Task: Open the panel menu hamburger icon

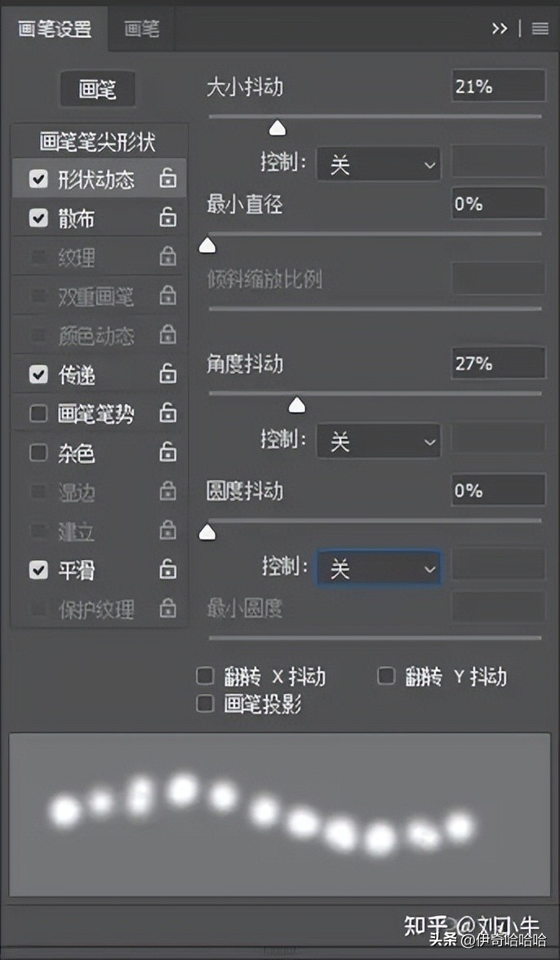Action: (x=540, y=29)
